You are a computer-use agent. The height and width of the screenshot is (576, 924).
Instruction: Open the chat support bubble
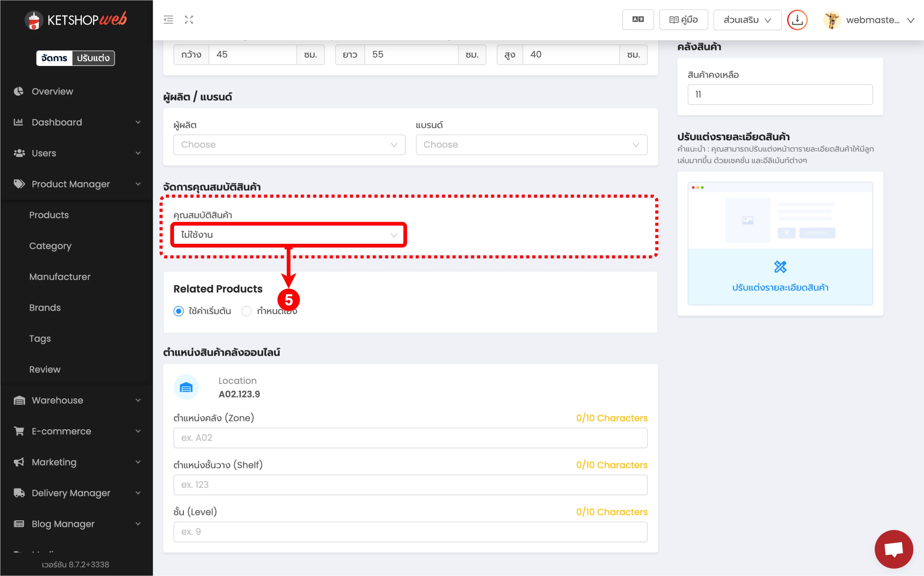coord(894,549)
